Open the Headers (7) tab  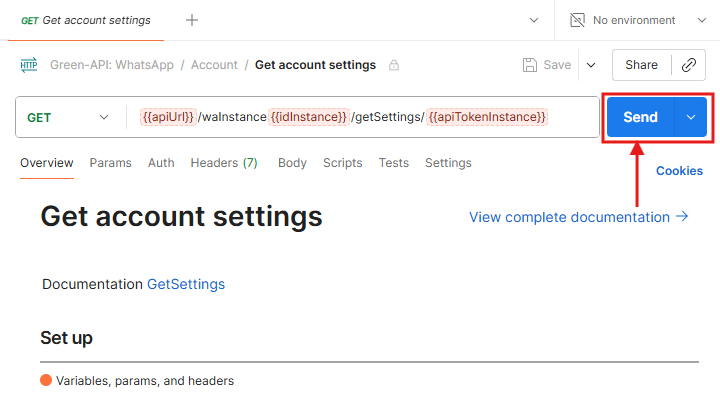(224, 163)
